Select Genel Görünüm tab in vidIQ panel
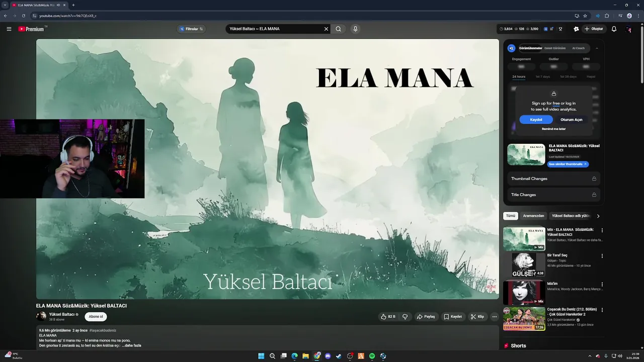 (555, 48)
